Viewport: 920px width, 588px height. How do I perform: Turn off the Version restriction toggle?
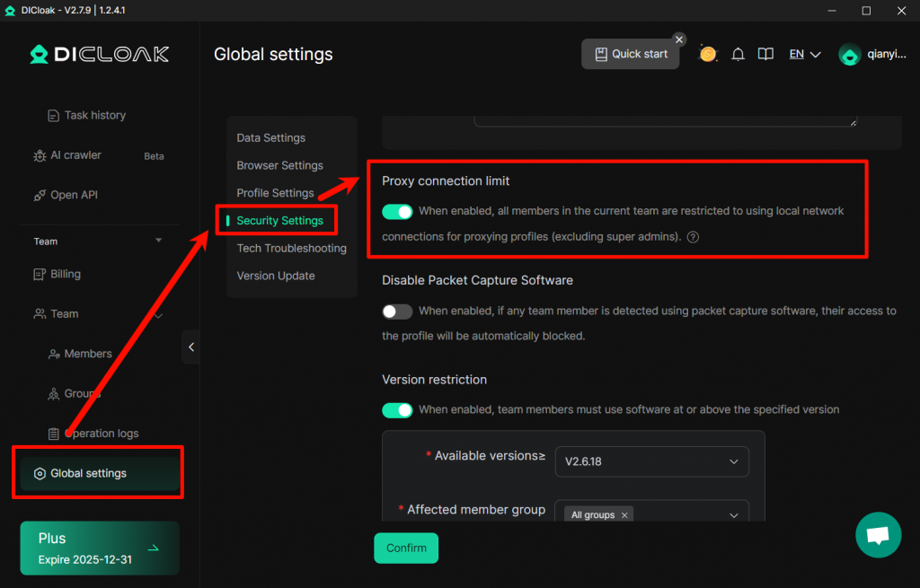click(397, 410)
